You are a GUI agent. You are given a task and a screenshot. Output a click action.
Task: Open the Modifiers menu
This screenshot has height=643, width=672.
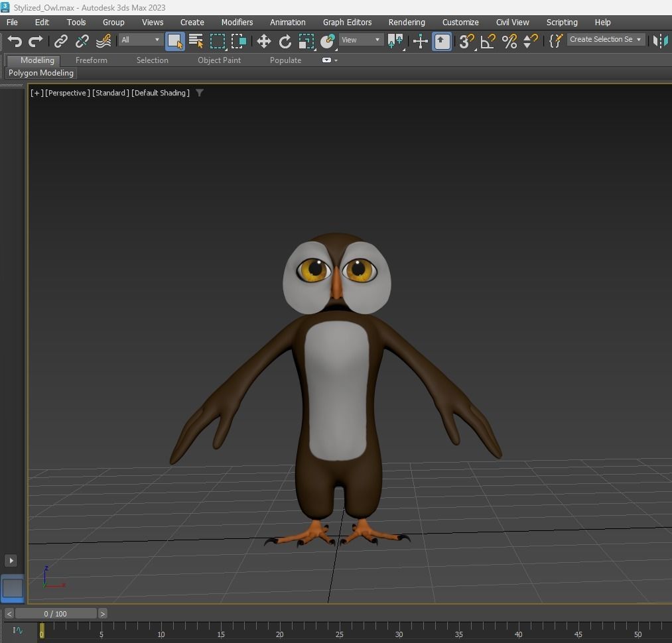click(x=237, y=23)
